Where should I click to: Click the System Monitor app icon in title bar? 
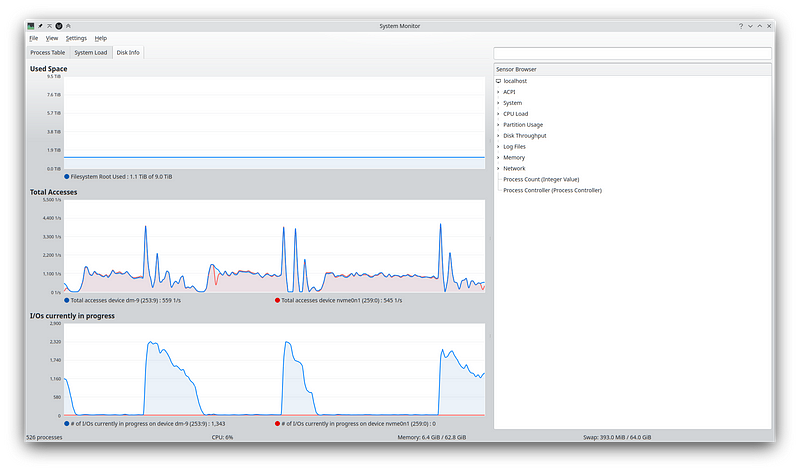coord(31,26)
